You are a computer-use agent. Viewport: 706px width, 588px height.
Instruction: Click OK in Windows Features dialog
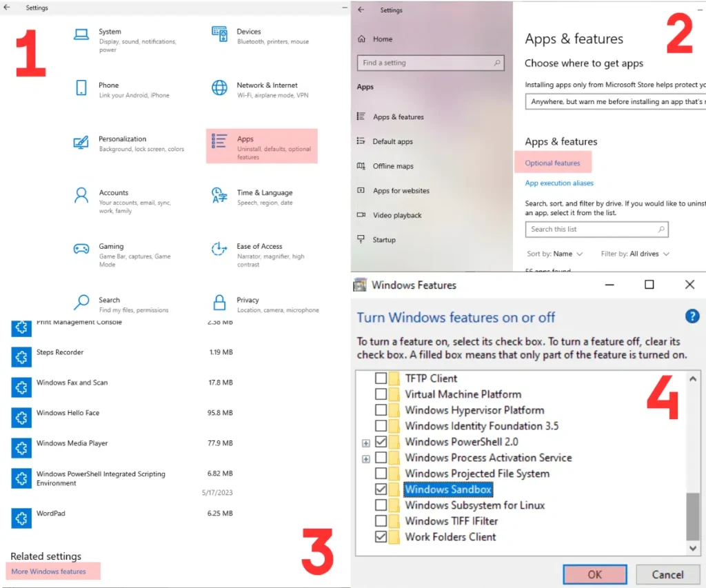595,574
